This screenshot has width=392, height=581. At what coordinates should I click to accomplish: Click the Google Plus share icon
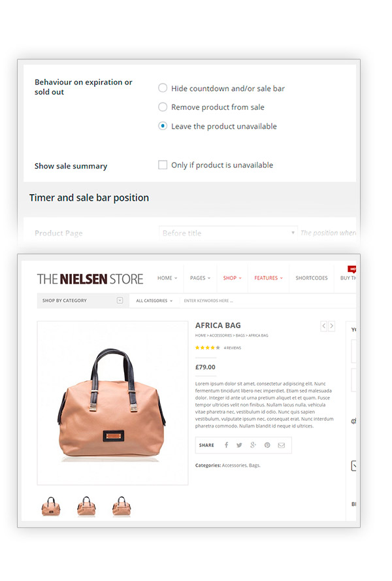(253, 445)
